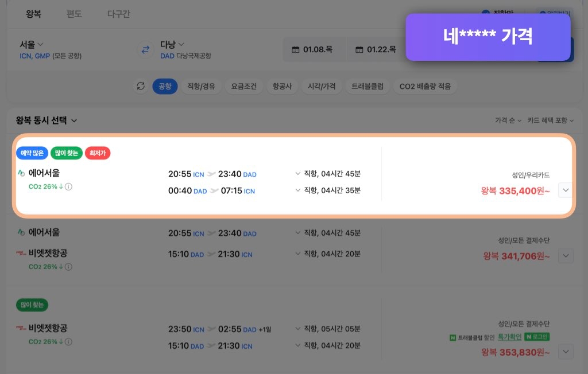Image resolution: width=588 pixels, height=374 pixels.
Task: Toggle the CO2 배출량 적음 filter
Action: click(426, 86)
